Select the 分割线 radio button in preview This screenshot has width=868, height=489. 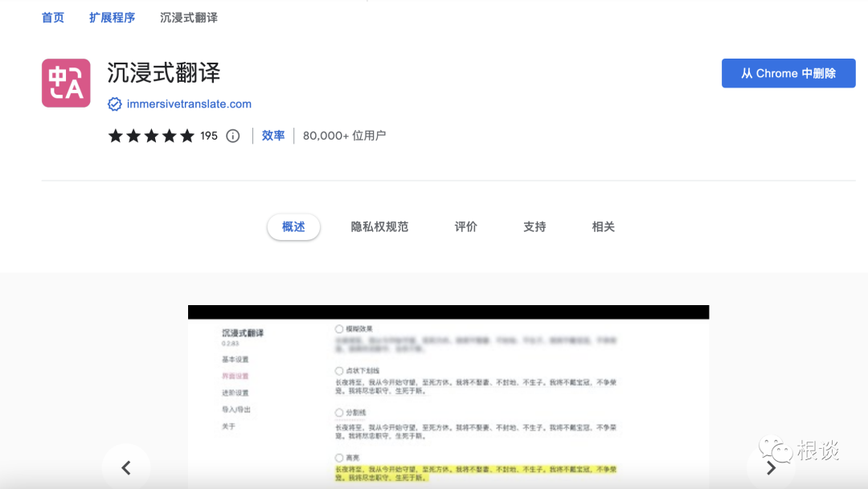coord(339,413)
